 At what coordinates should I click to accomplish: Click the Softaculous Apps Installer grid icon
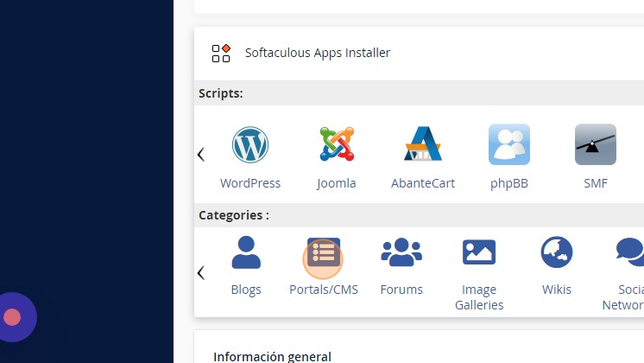click(x=221, y=53)
